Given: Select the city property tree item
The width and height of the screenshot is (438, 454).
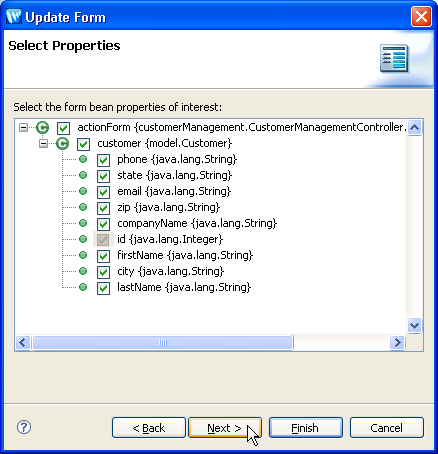Looking at the screenshot, I should click(x=170, y=271).
